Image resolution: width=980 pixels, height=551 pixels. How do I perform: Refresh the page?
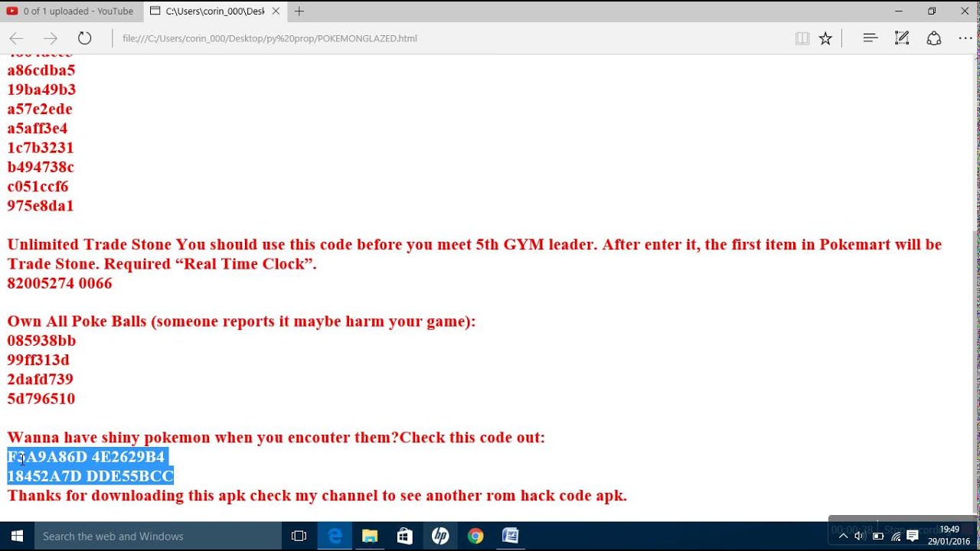point(85,38)
